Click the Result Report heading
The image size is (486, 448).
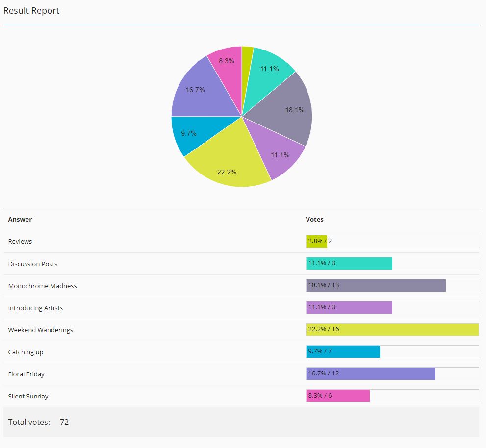[31, 11]
